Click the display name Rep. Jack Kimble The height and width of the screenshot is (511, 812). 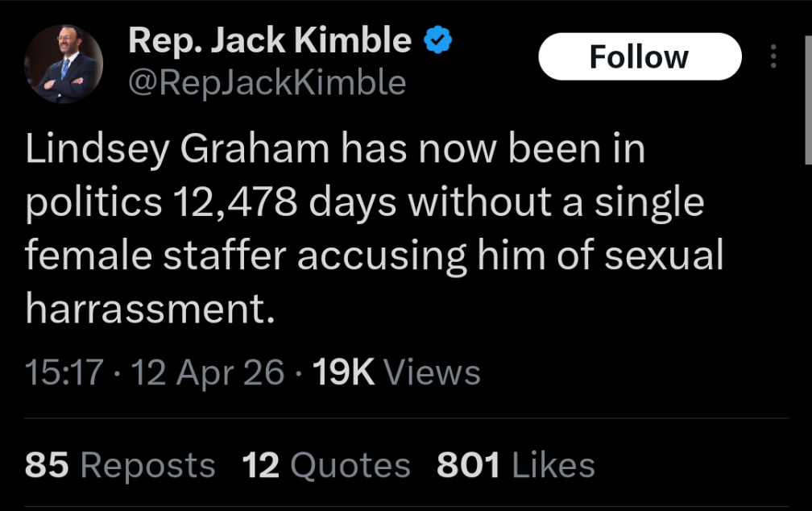pyautogui.click(x=270, y=40)
